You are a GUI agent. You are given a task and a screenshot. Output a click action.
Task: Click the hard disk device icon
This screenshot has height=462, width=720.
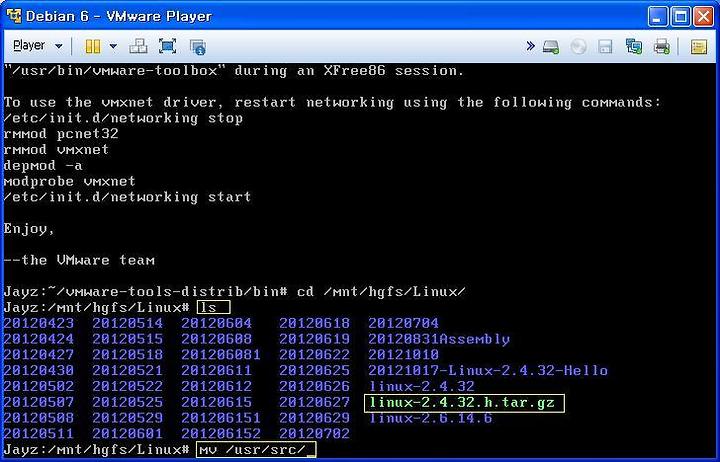tap(551, 46)
